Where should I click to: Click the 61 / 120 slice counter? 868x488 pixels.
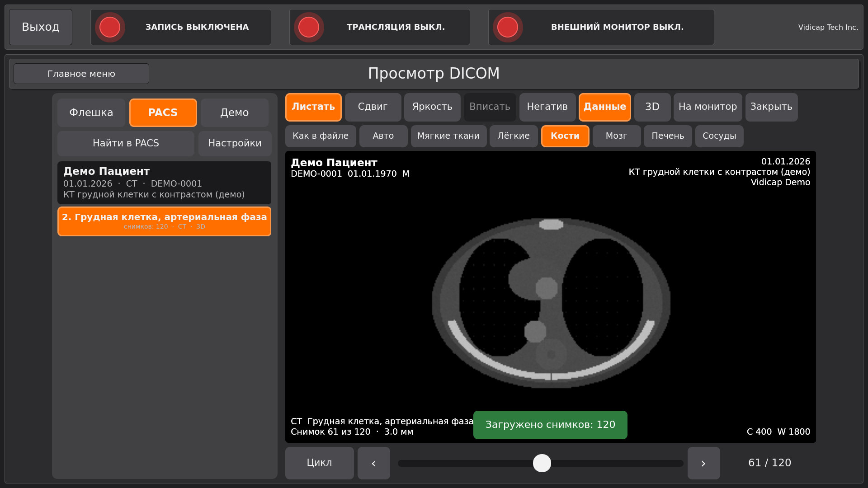[x=770, y=463]
